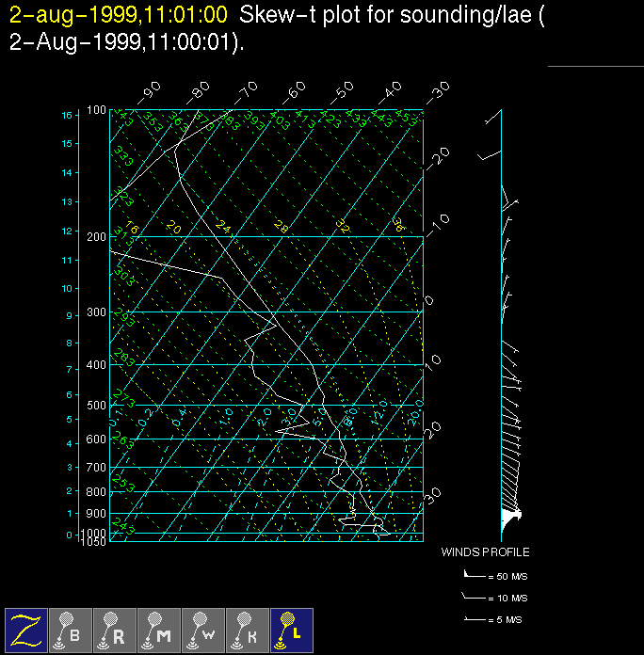Viewport: 644px width, 655px height.
Task: Select the R sounding station icon
Action: pos(114,629)
